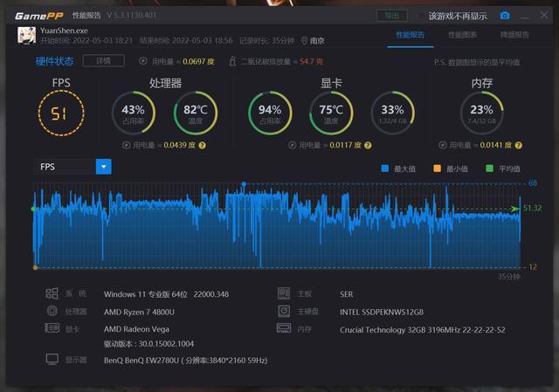
Task: Click the green average-line start marker
Action: 33,209
